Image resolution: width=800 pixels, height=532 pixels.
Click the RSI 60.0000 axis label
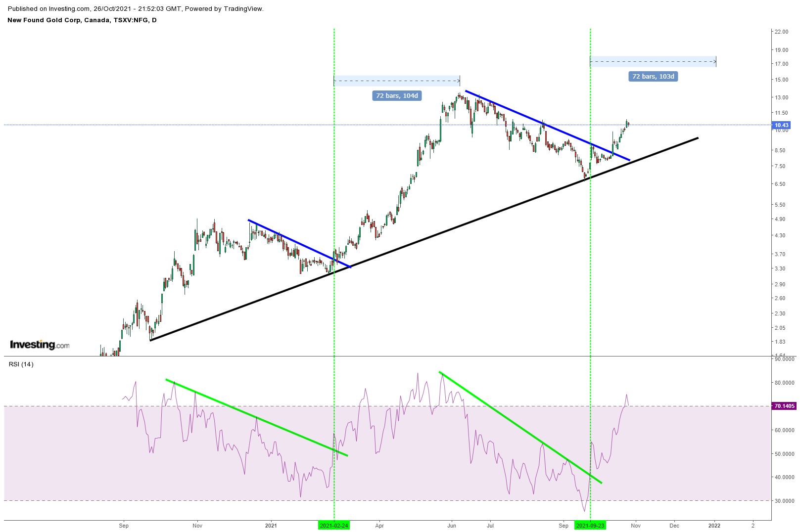coord(785,430)
